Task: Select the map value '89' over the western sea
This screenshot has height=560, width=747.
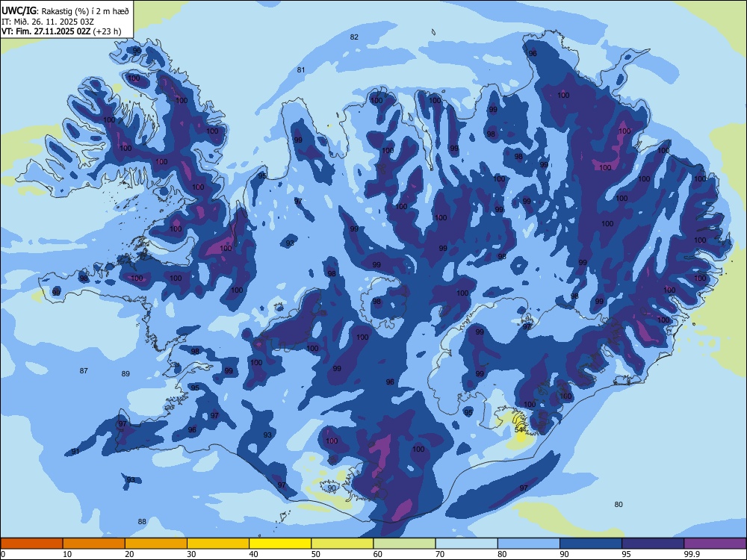Action: [x=125, y=374]
